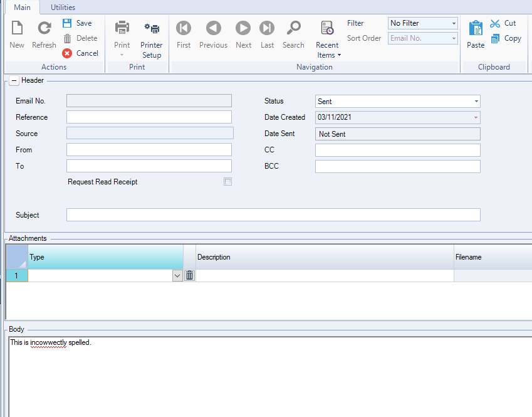Switch to the Utilities tab
Viewport: 532px width, 417px height.
point(63,8)
